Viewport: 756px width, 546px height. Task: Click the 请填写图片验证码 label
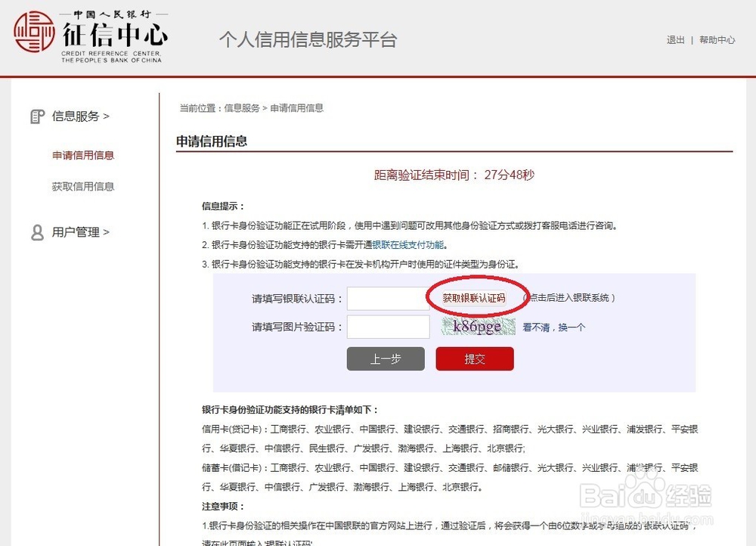297,327
